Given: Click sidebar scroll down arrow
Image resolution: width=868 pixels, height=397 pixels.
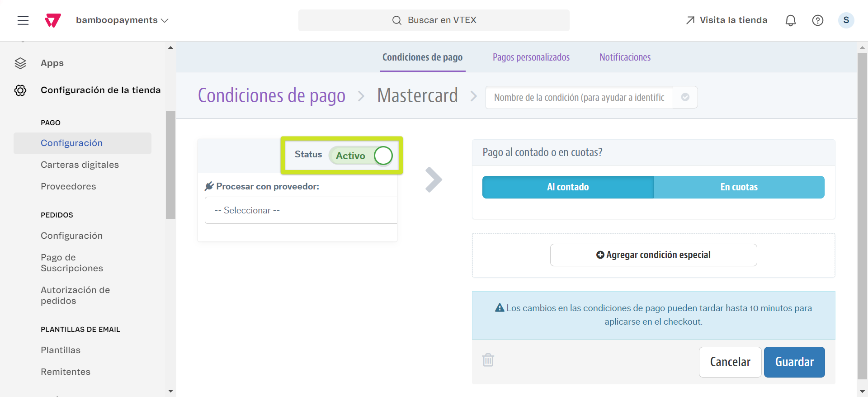Looking at the screenshot, I should tap(170, 391).
